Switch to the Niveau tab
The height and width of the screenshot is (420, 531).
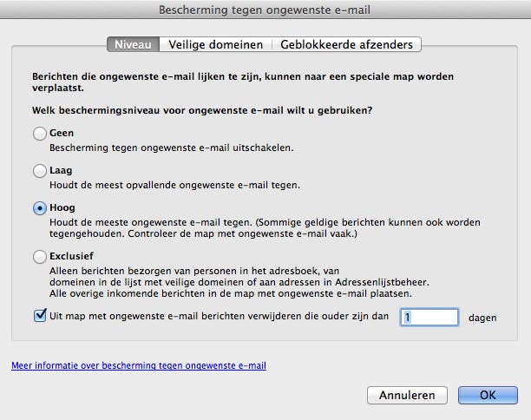(x=133, y=43)
